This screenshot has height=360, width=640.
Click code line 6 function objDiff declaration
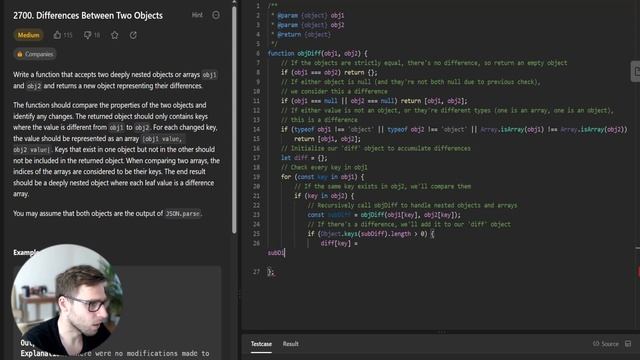tap(318, 53)
